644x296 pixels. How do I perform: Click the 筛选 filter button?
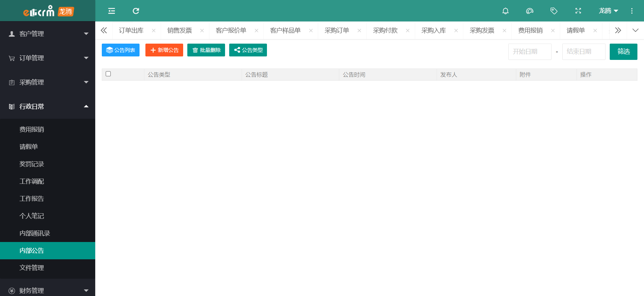[x=623, y=52]
